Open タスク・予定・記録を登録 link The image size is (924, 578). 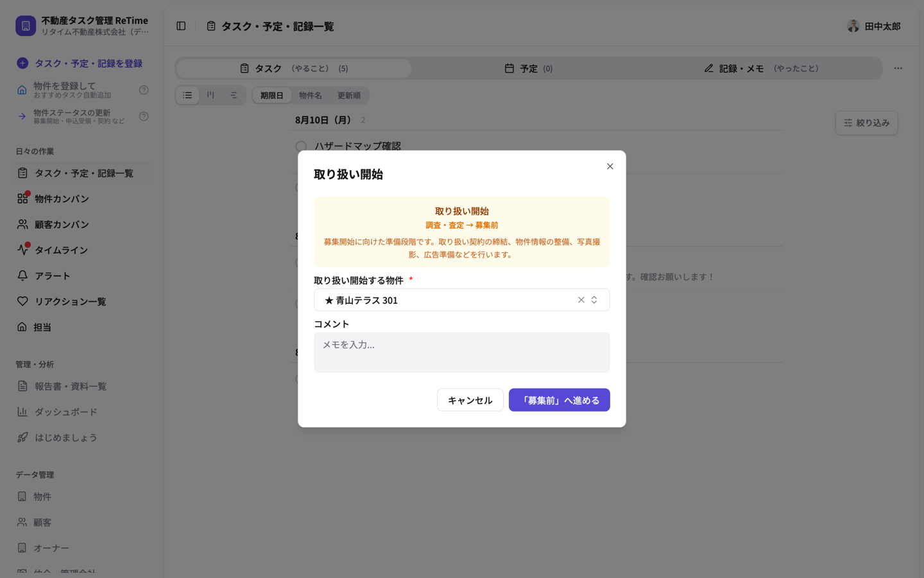(89, 64)
